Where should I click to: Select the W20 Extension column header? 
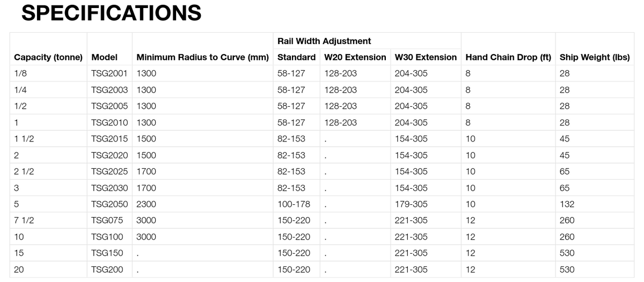355,57
